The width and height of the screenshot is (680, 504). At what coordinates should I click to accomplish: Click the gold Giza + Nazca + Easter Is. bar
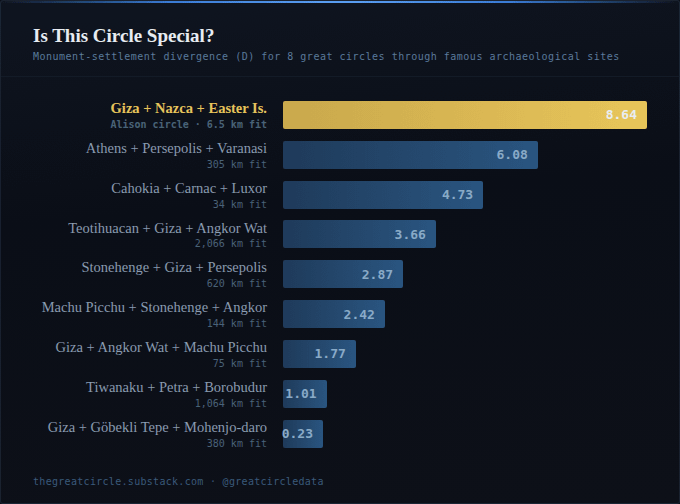[464, 115]
